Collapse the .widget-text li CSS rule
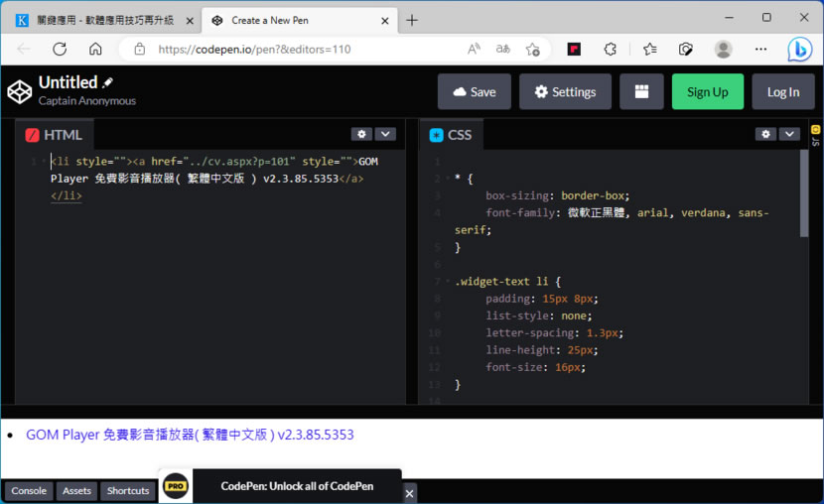Screen dimensions: 824x504 click(447, 282)
